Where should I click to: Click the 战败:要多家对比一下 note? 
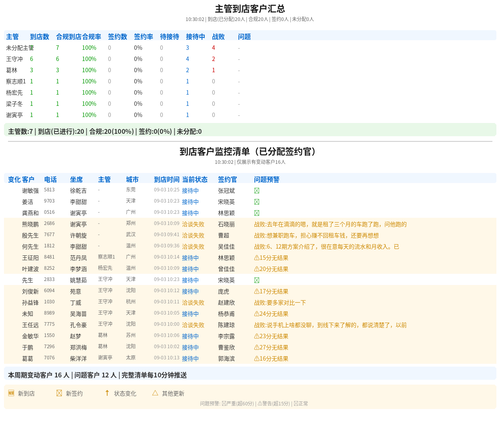(x=280, y=303)
